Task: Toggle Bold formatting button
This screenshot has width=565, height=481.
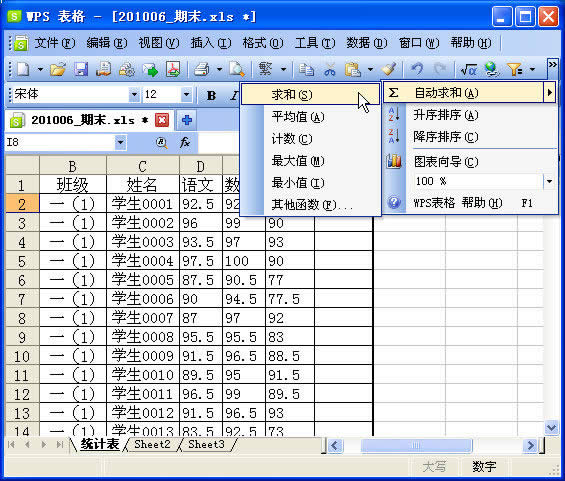Action: click(x=212, y=95)
